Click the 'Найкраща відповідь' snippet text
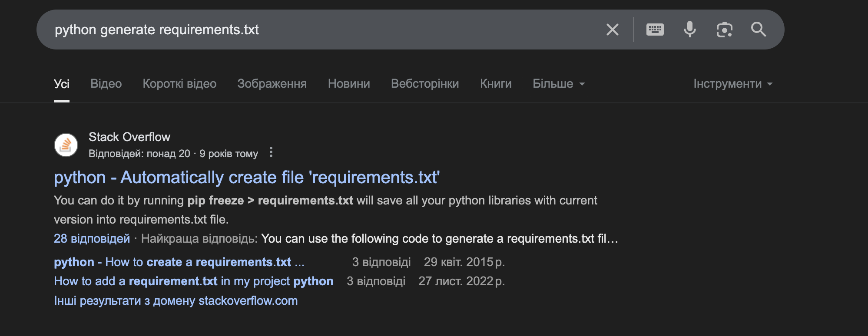Image resolution: width=868 pixels, height=336 pixels. (199, 238)
